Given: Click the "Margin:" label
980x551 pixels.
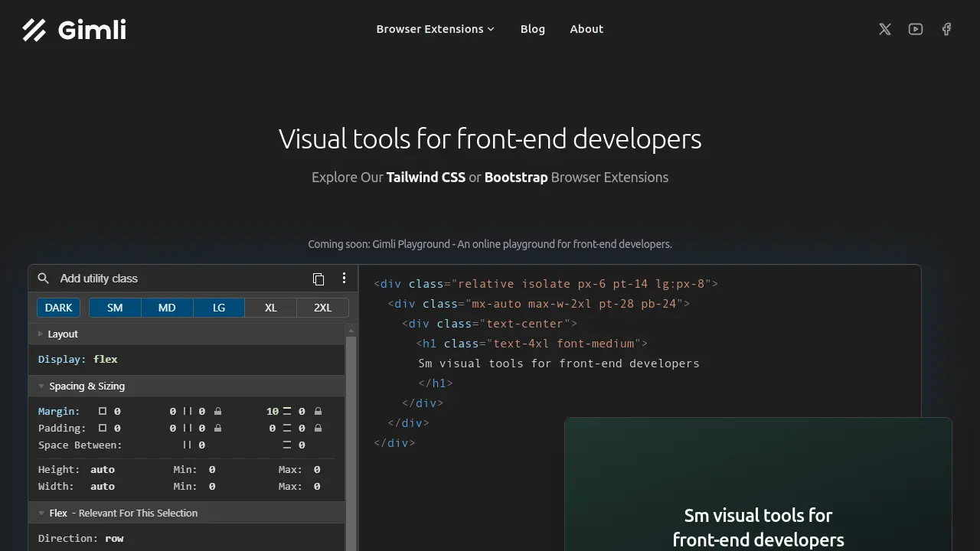Looking at the screenshot, I should click(x=59, y=411).
